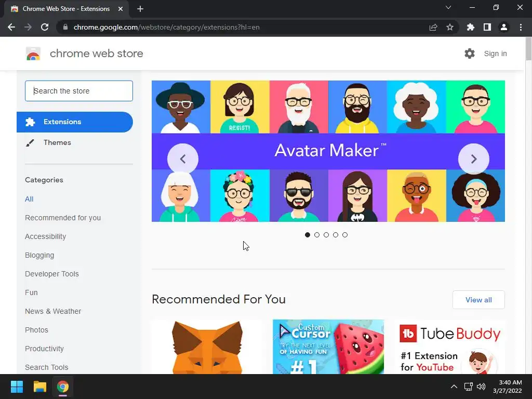Open Recommended for you category

(x=63, y=218)
